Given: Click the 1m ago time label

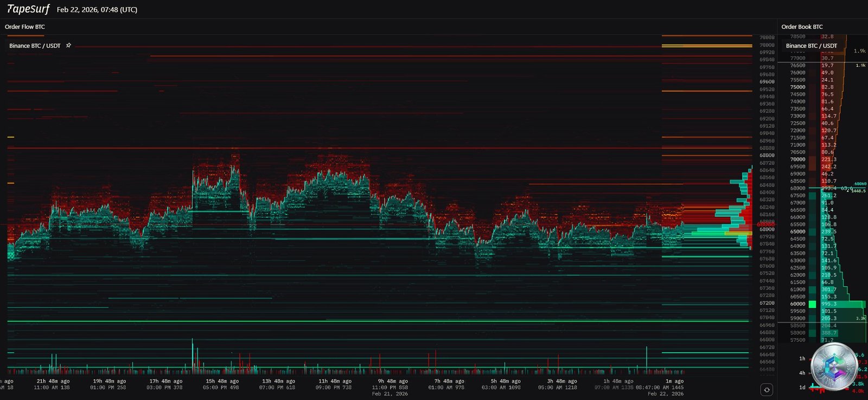Looking at the screenshot, I should [x=674, y=381].
